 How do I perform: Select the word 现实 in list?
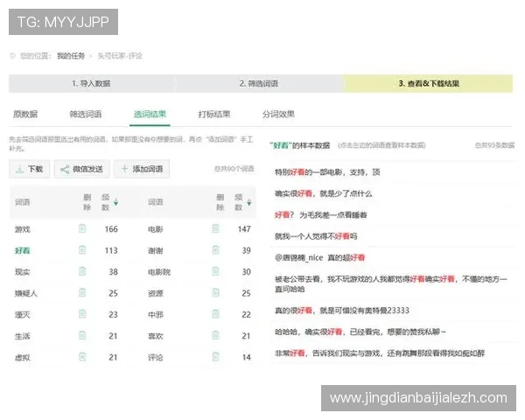[x=23, y=272]
